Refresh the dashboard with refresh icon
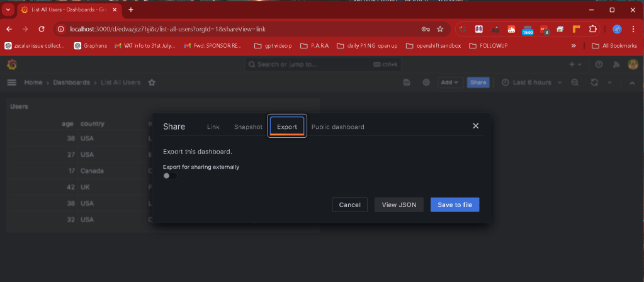 click(x=594, y=82)
